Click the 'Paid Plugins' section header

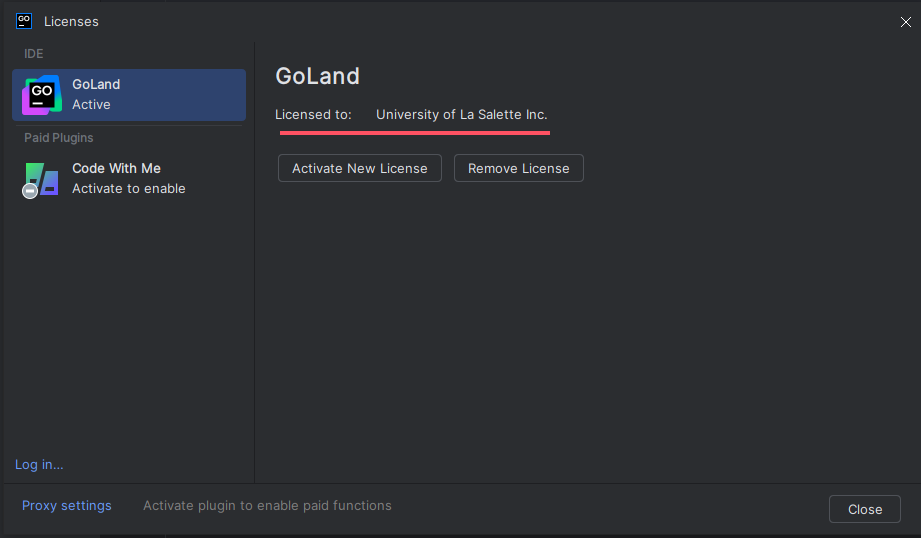point(59,137)
